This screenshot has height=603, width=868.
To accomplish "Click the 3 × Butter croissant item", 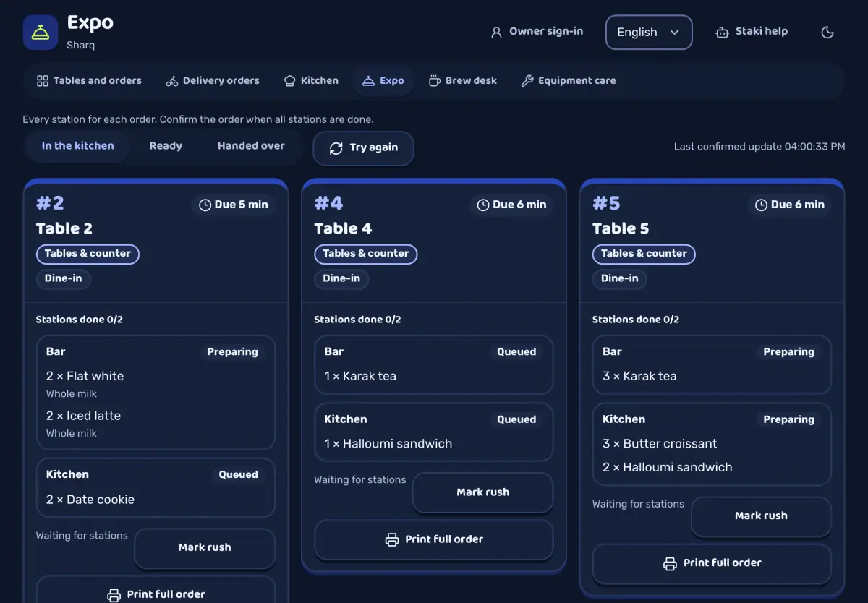I will tap(660, 444).
